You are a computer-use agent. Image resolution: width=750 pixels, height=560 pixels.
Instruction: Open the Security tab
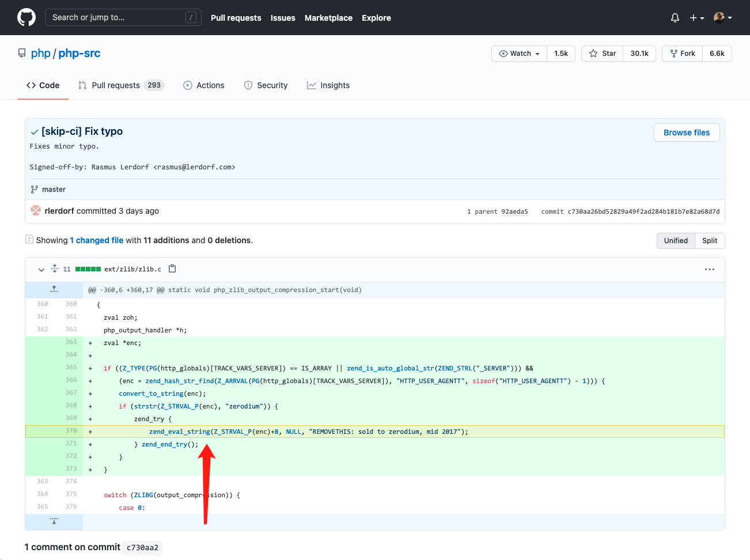tap(266, 85)
